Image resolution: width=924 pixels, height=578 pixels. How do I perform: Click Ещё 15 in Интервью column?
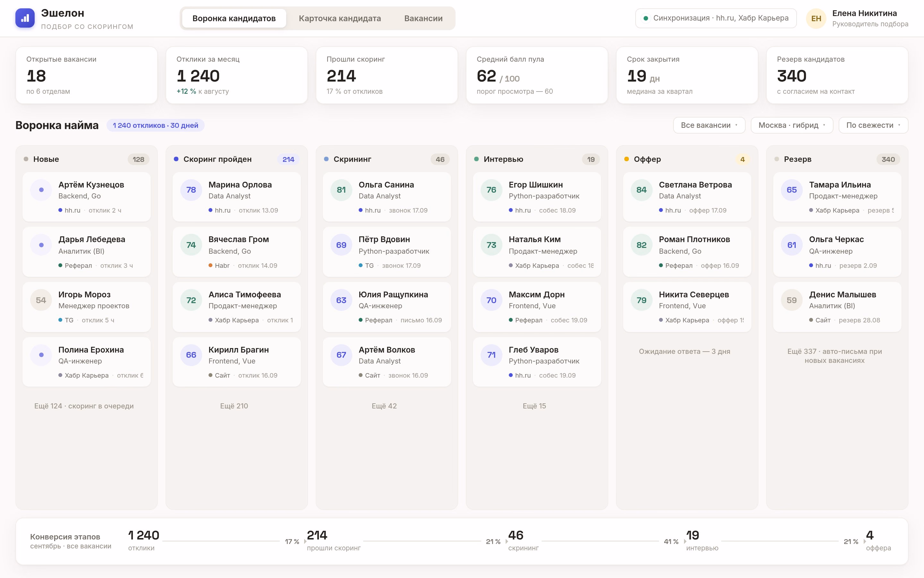(x=534, y=406)
